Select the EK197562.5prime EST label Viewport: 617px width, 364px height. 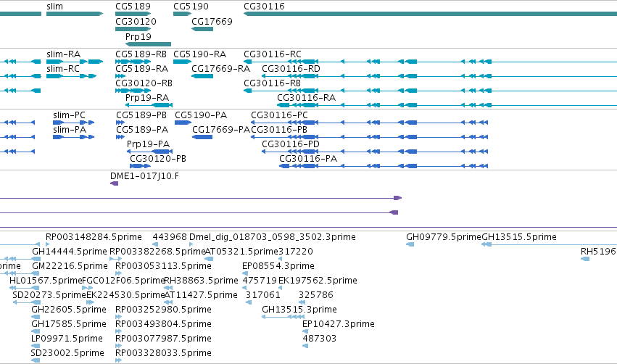click(x=318, y=281)
